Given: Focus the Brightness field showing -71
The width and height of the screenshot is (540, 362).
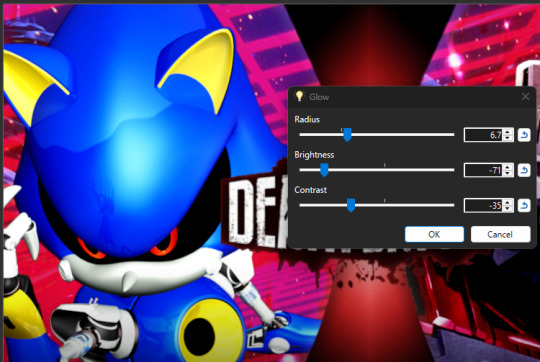Looking at the screenshot, I should 484,170.
